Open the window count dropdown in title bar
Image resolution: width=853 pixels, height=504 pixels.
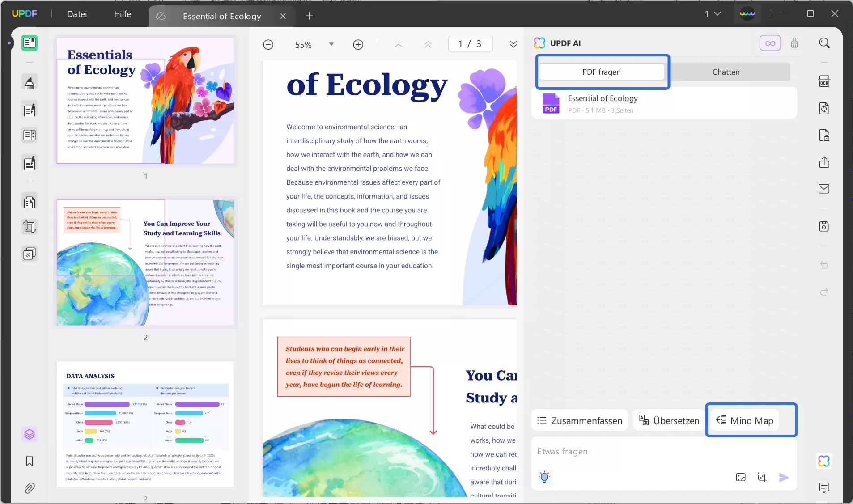(713, 14)
